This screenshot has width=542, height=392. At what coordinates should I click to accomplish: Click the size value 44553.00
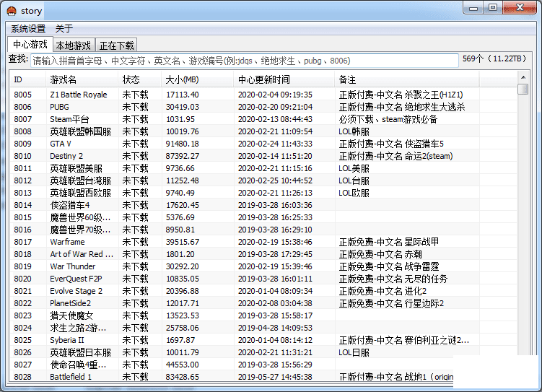182,365
